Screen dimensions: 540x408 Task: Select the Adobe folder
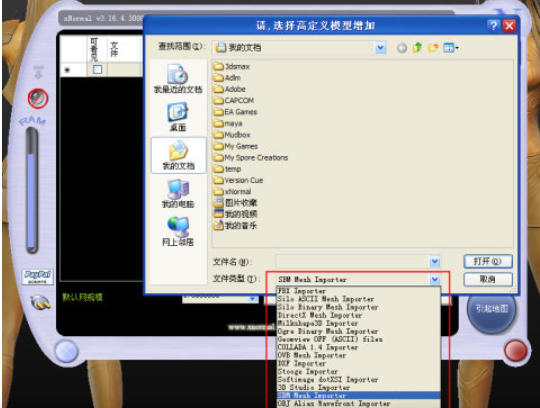(229, 89)
